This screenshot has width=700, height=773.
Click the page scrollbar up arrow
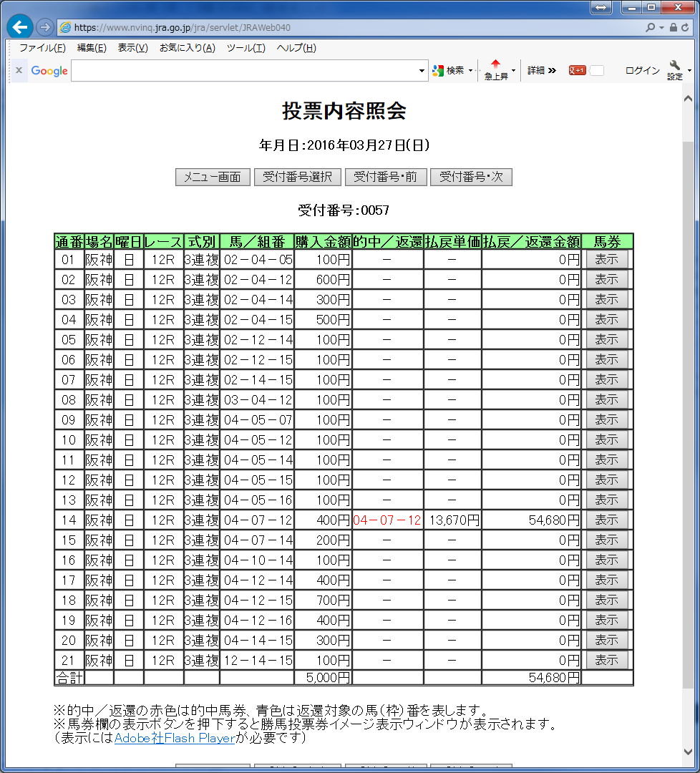[x=688, y=99]
